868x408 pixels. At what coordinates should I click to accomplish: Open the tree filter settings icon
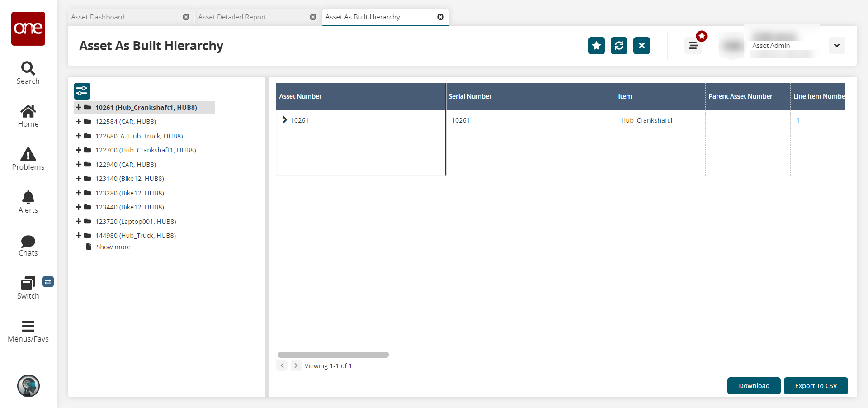[x=82, y=91]
